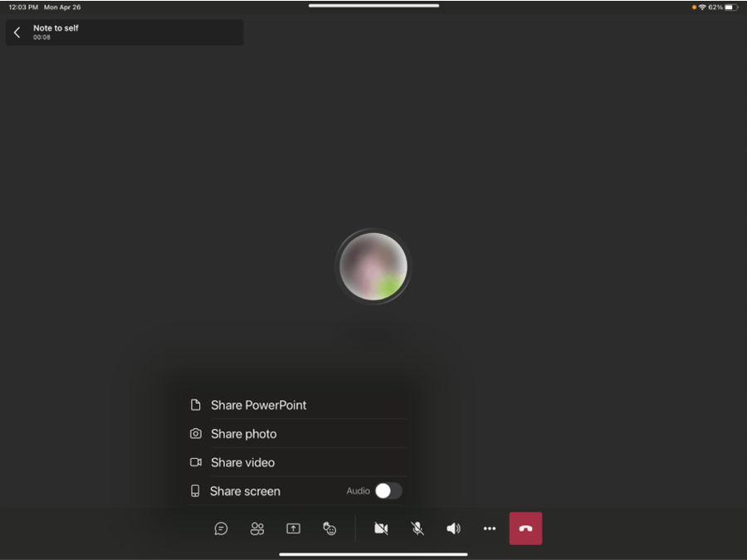
Task: Go back using the chevron arrow
Action: [17, 32]
